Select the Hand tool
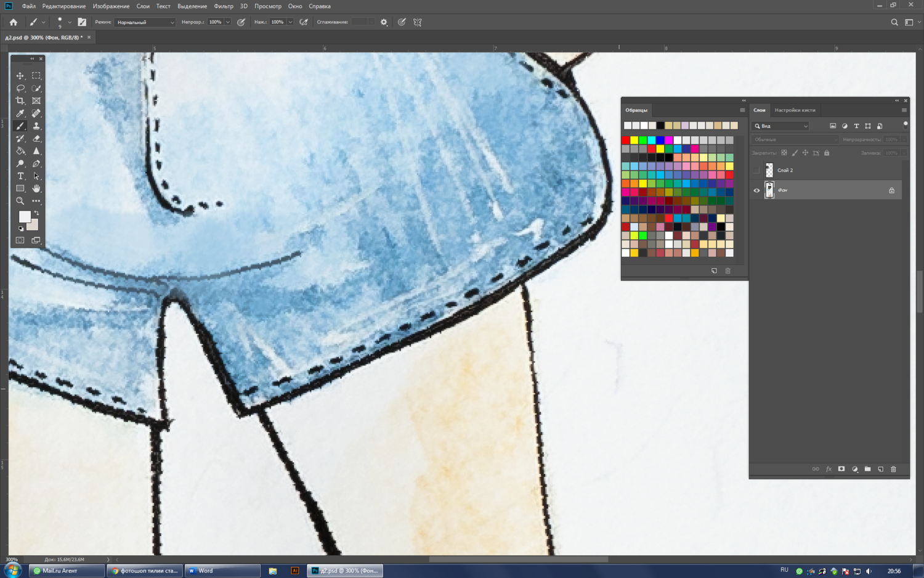Viewport: 924px width, 578px height. [x=36, y=189]
